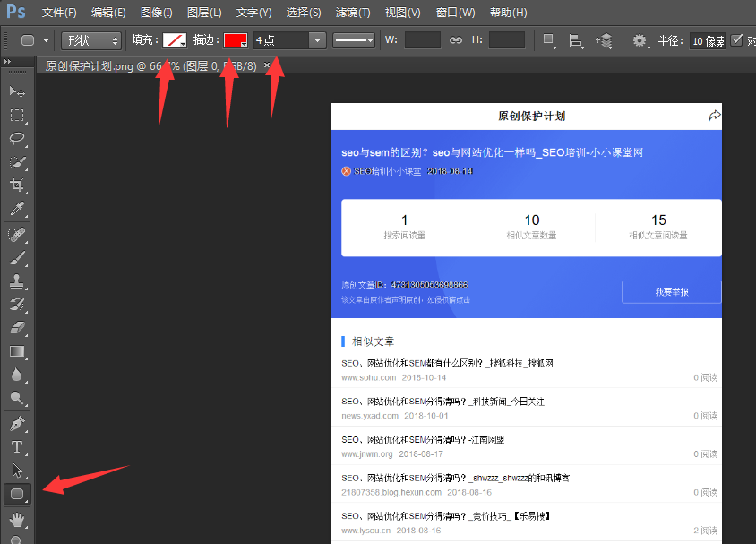This screenshot has width=756, height=544.
Task: Select the Rectangular Marquee tool
Action: 17,115
